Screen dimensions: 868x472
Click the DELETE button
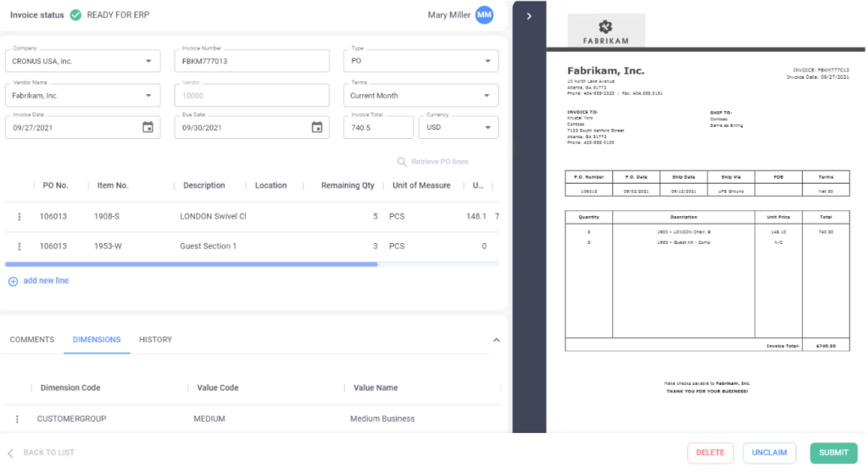[710, 453]
